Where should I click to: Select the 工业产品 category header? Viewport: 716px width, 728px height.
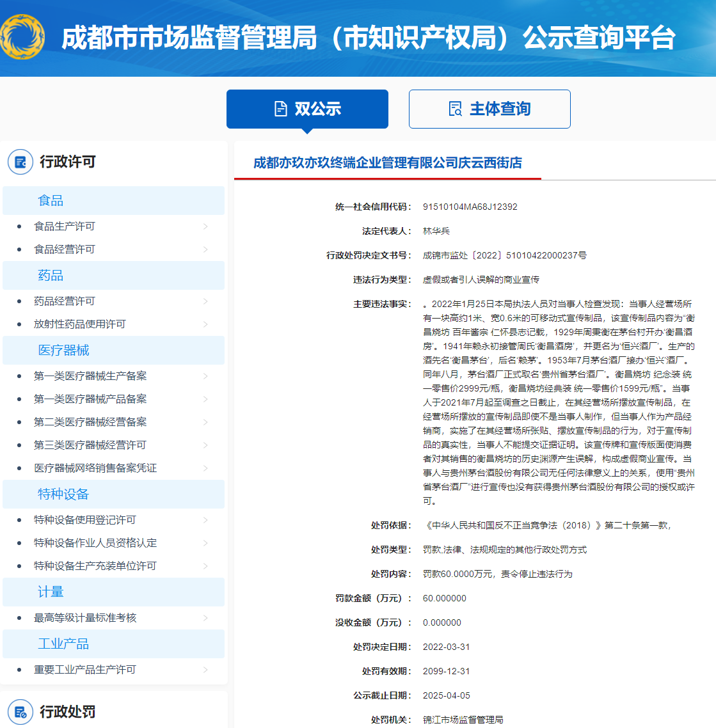pyautogui.click(x=113, y=644)
